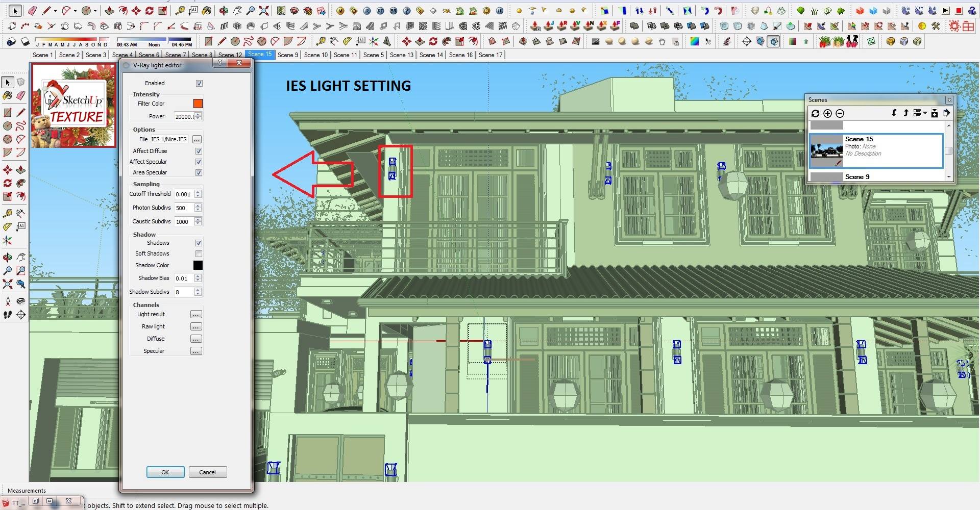Confirm light settings with OK
This screenshot has width=980, height=510.
(165, 472)
